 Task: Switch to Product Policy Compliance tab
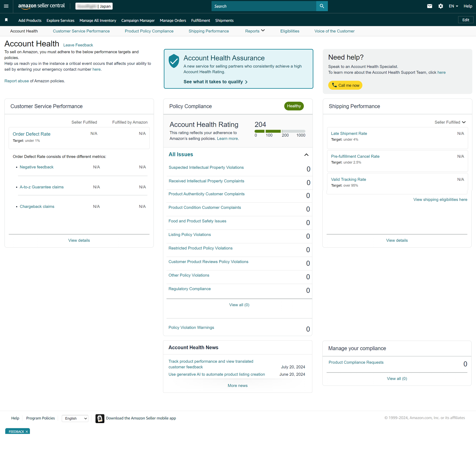[149, 31]
